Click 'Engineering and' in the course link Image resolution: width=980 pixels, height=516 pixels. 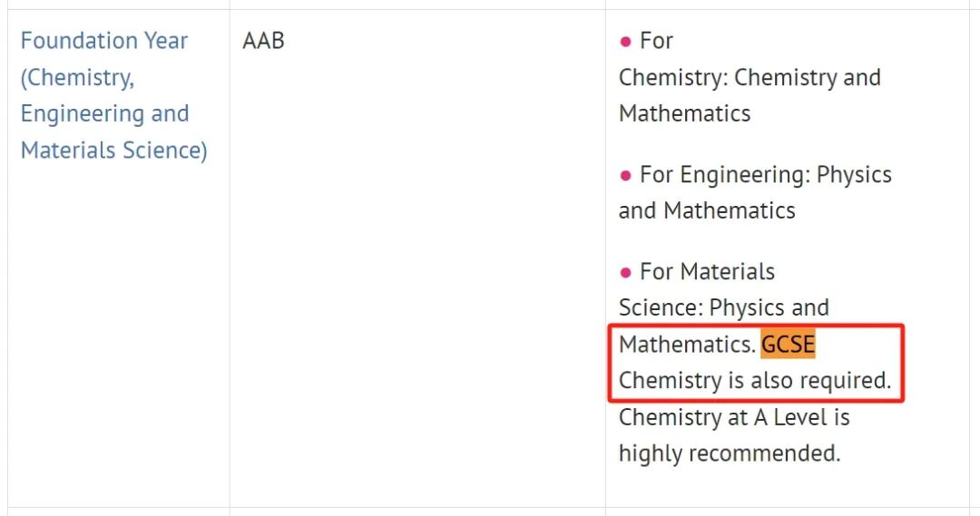pos(104,113)
